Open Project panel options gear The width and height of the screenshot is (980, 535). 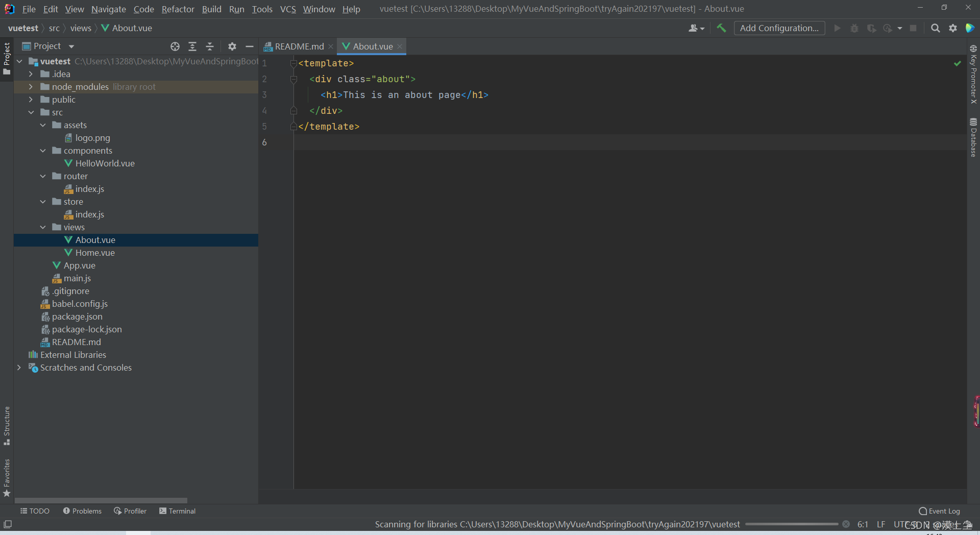(232, 46)
